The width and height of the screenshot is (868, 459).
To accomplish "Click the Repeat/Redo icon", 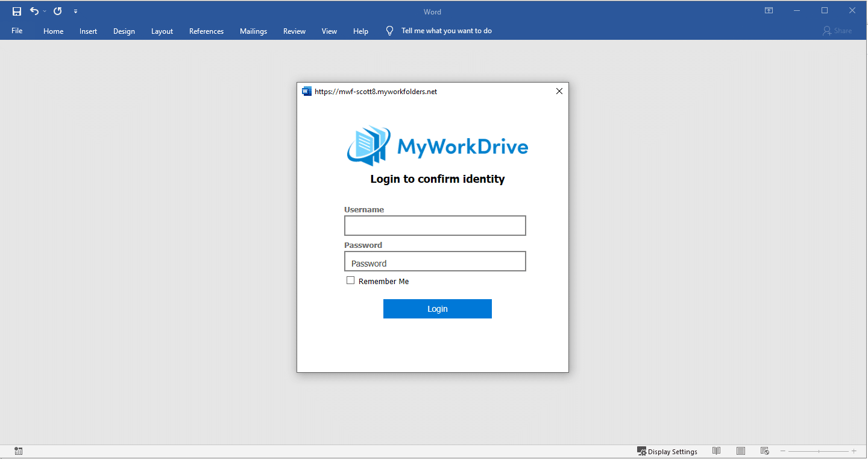I will pos(58,11).
